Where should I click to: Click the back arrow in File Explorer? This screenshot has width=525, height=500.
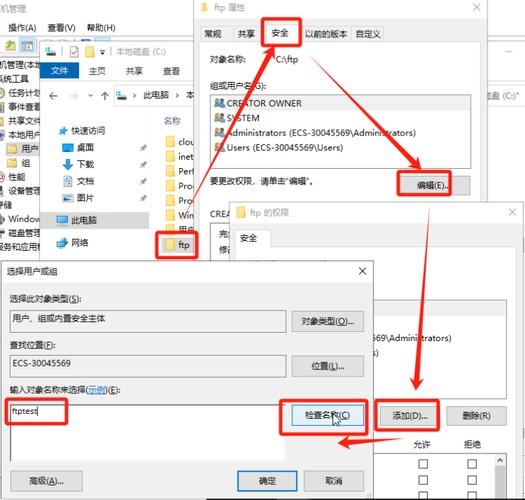[53, 96]
